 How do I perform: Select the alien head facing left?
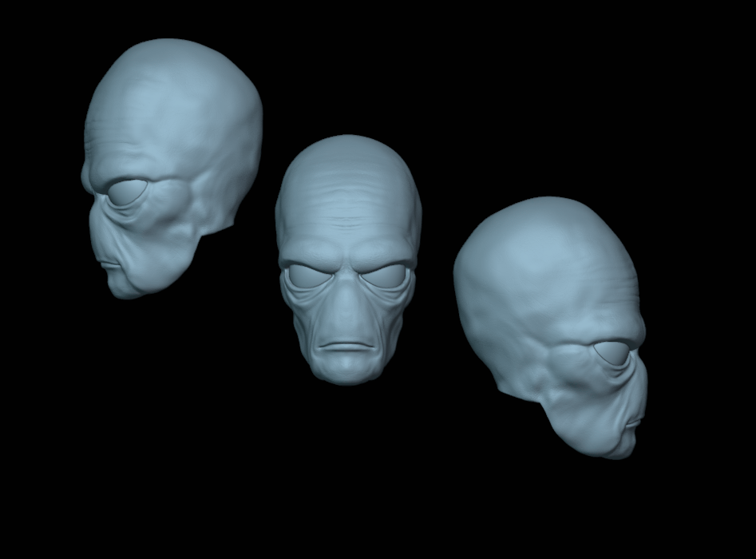[x=172, y=168]
